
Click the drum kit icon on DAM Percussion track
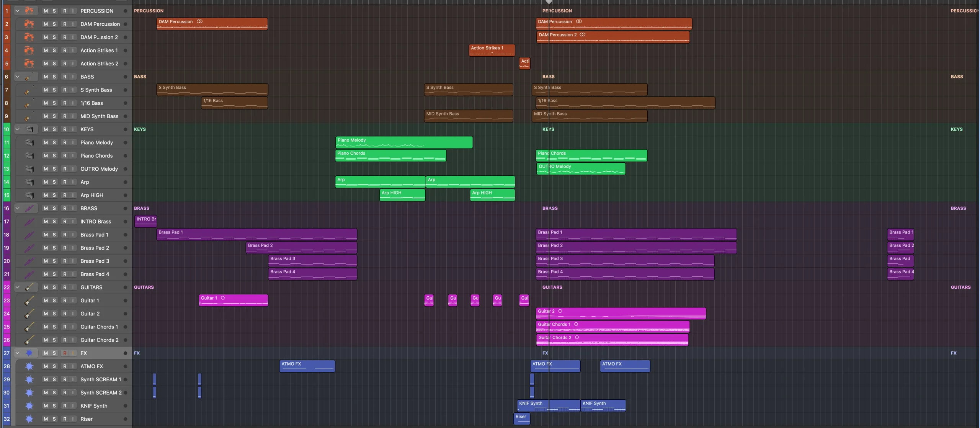click(29, 24)
